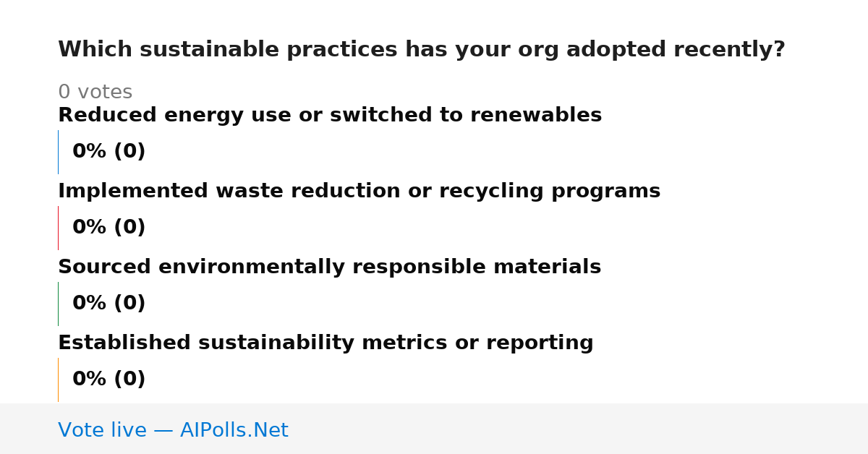Click the red result bar for waste reduction
This screenshot has height=454, width=868.
tap(58, 228)
